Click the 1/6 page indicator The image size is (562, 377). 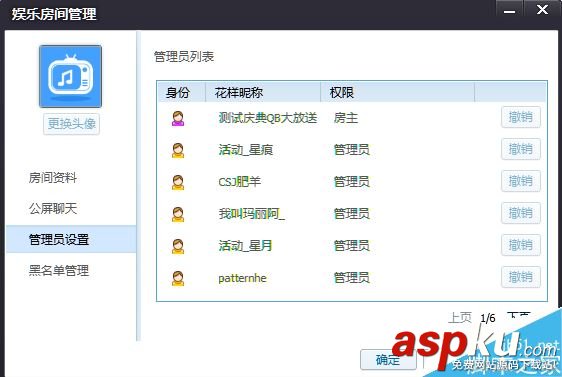pyautogui.click(x=488, y=318)
